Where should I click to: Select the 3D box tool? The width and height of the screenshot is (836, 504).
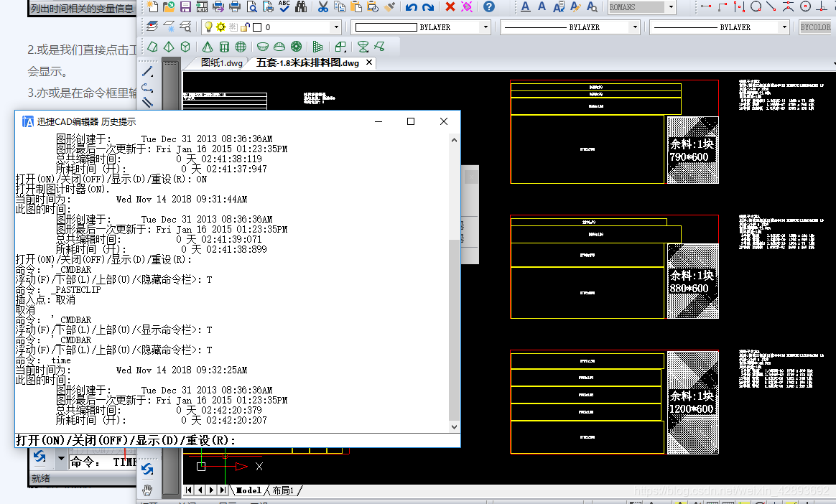coord(185,47)
